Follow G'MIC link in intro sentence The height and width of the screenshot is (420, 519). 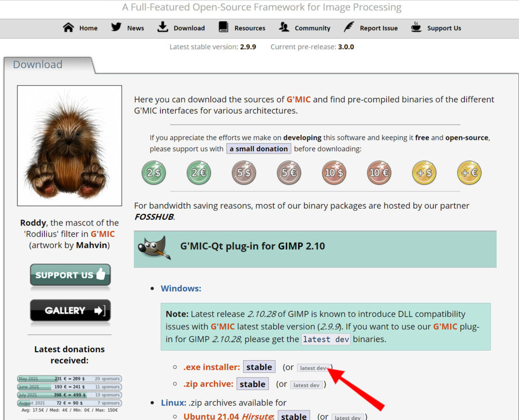click(x=299, y=99)
